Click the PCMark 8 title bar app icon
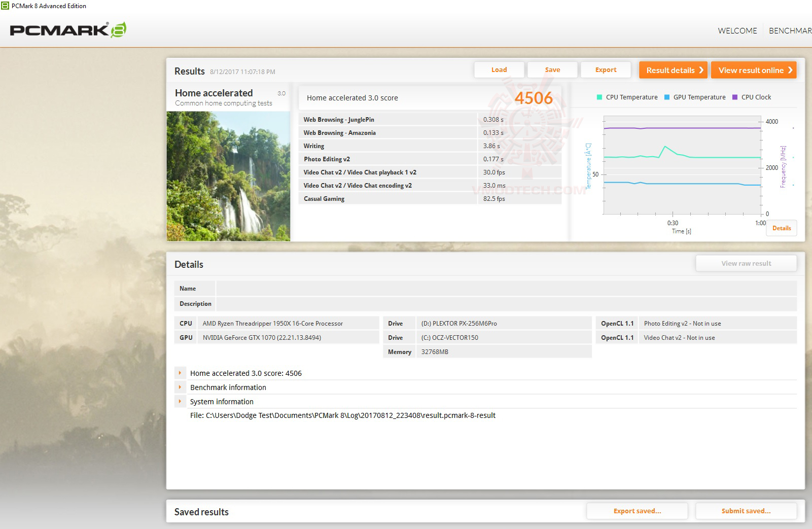This screenshot has height=529, width=812. [5, 6]
